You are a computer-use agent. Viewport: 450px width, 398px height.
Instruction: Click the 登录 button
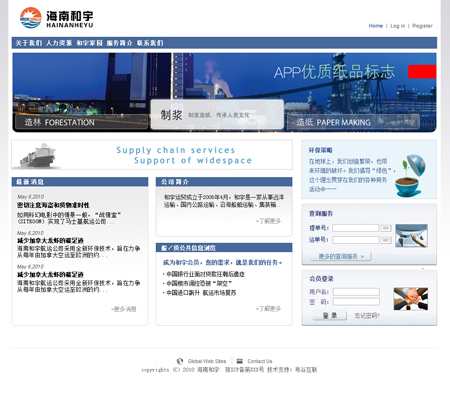click(330, 316)
